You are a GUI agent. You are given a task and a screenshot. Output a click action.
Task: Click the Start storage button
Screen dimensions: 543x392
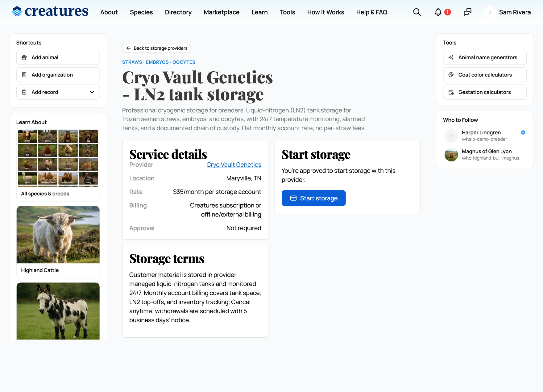[x=313, y=198]
